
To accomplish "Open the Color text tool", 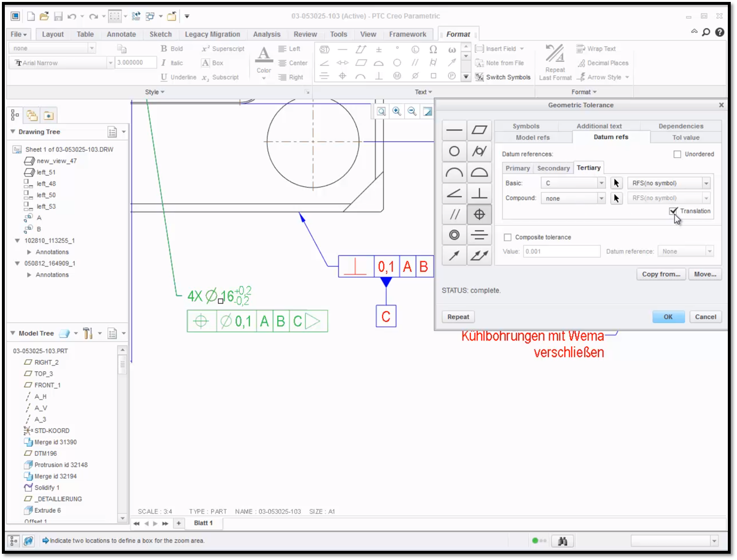I will click(264, 62).
